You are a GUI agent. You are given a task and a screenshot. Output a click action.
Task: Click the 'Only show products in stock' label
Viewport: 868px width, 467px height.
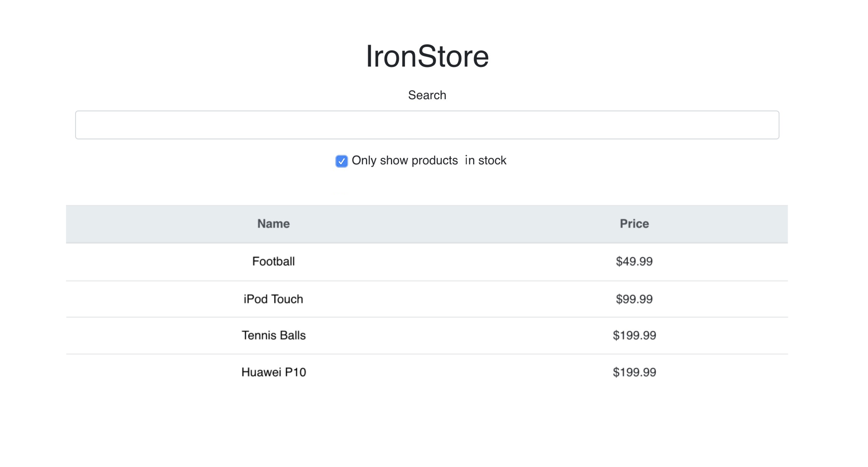click(429, 161)
